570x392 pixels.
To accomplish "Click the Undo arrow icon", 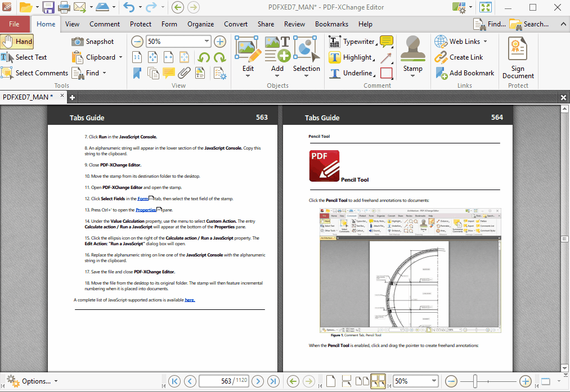I will (129, 7).
